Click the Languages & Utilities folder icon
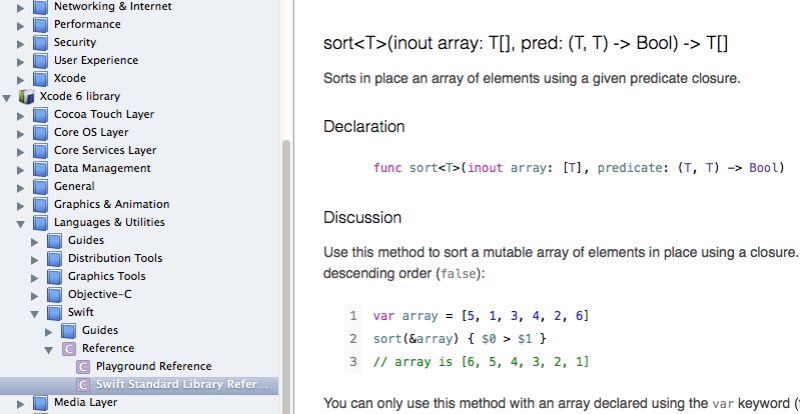Screen dimensions: 800x414 [x=40, y=222]
